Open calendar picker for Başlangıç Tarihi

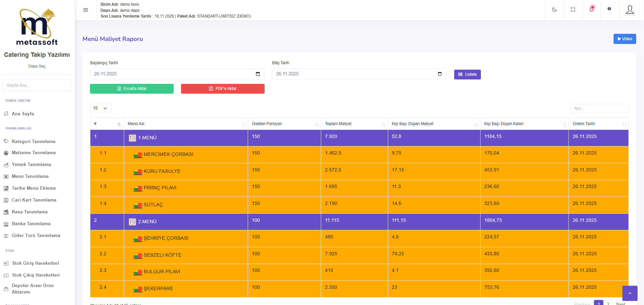coord(258,74)
